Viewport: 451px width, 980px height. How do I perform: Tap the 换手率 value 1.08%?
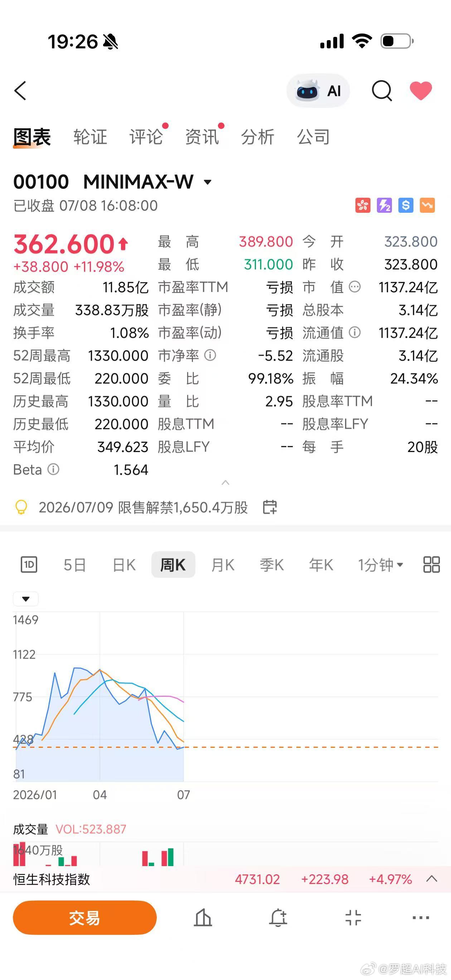point(129,333)
